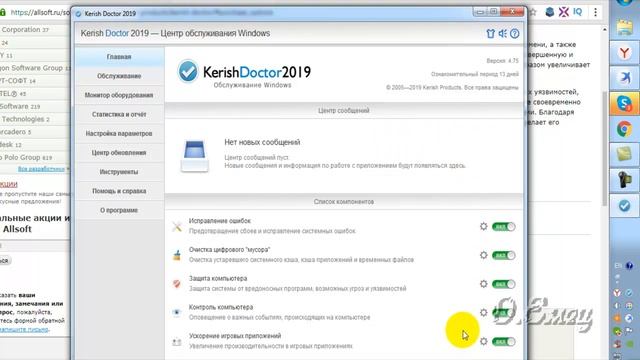Open settings gear for Очистка цифрового мусора
This screenshot has width=640, height=360.
click(x=484, y=255)
